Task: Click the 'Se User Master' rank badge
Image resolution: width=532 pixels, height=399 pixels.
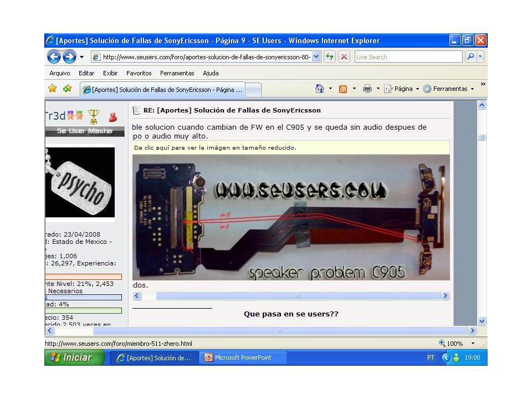Action: (85, 131)
